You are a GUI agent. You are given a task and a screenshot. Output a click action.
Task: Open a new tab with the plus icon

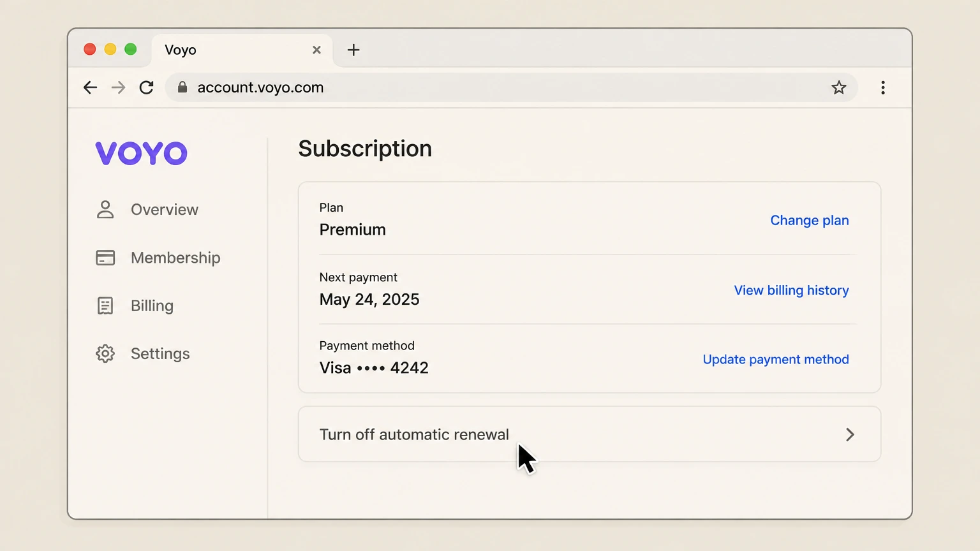[353, 50]
